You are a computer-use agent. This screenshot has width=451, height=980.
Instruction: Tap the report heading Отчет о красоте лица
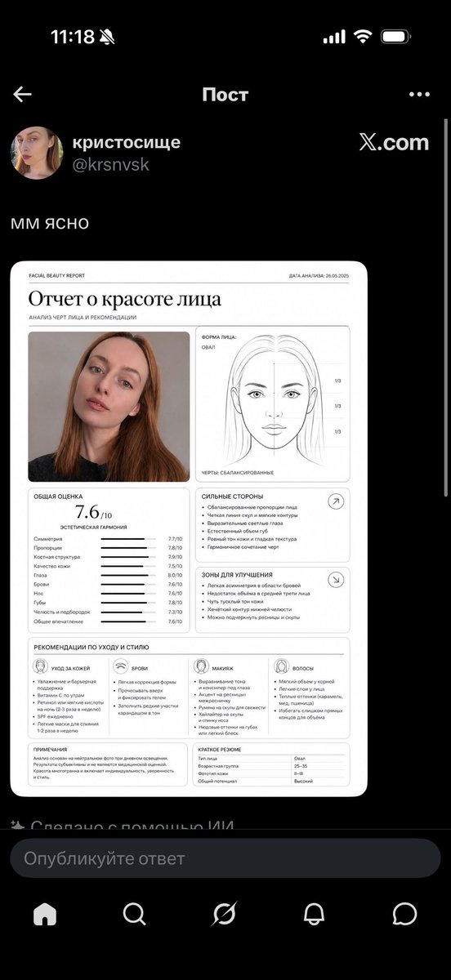[124, 299]
